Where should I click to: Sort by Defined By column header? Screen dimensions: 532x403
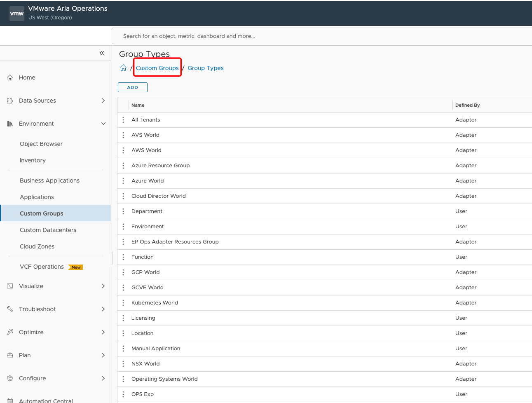(467, 105)
